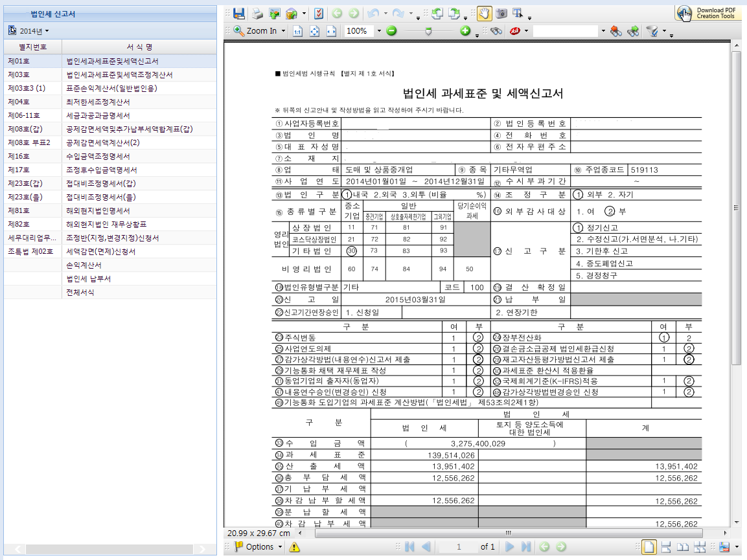Viewport: 747px width, 560px height.
Task: Select the Hand pan tool
Action: pyautogui.click(x=484, y=13)
